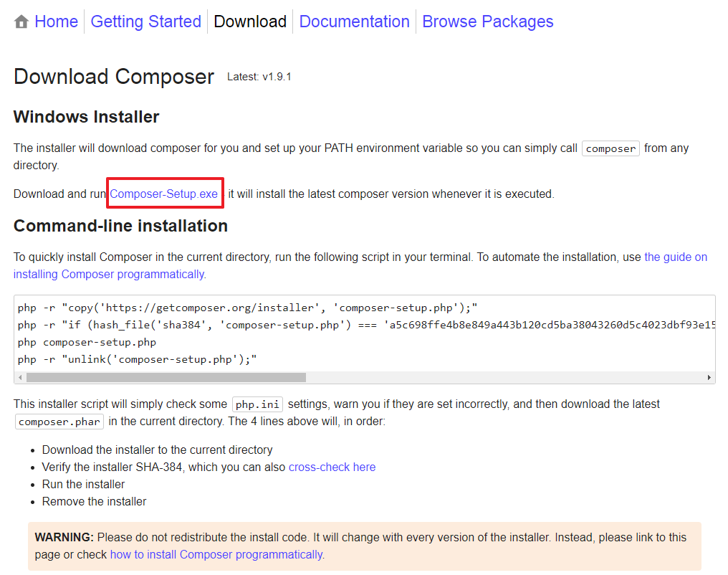Click the composer.phar inline code label
Screen dimensions: 728x575
(59, 422)
